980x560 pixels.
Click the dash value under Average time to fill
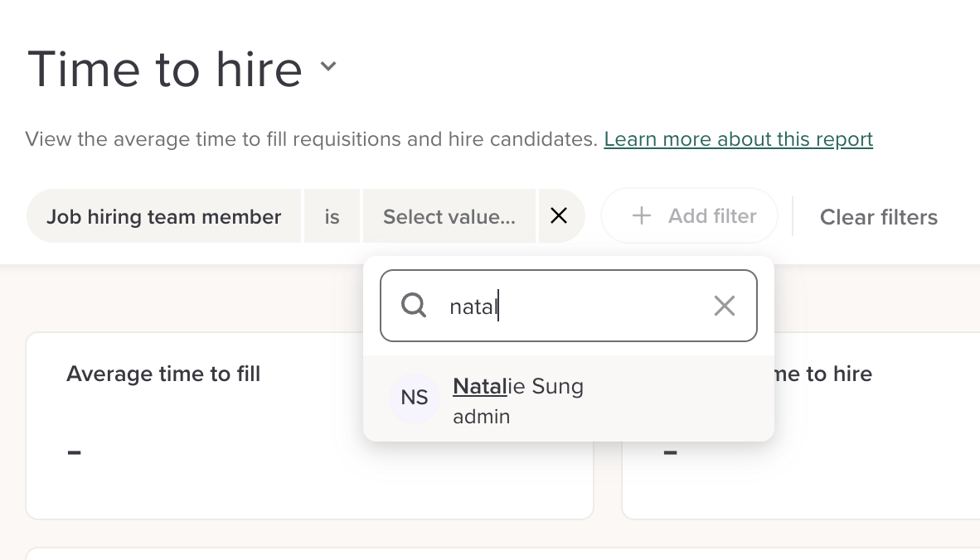pyautogui.click(x=75, y=452)
